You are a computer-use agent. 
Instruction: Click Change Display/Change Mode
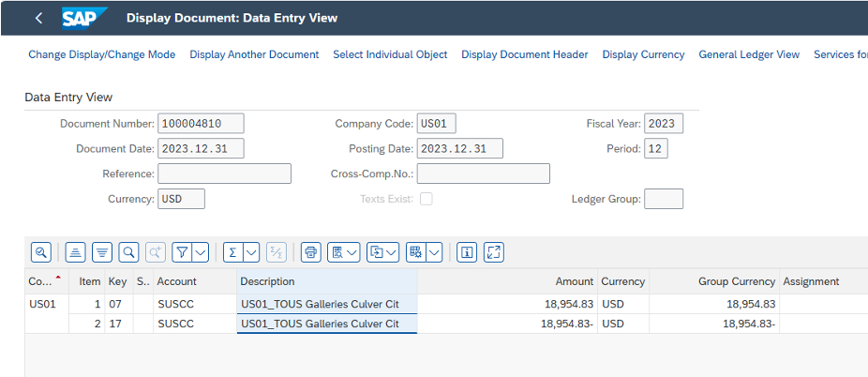pos(101,54)
